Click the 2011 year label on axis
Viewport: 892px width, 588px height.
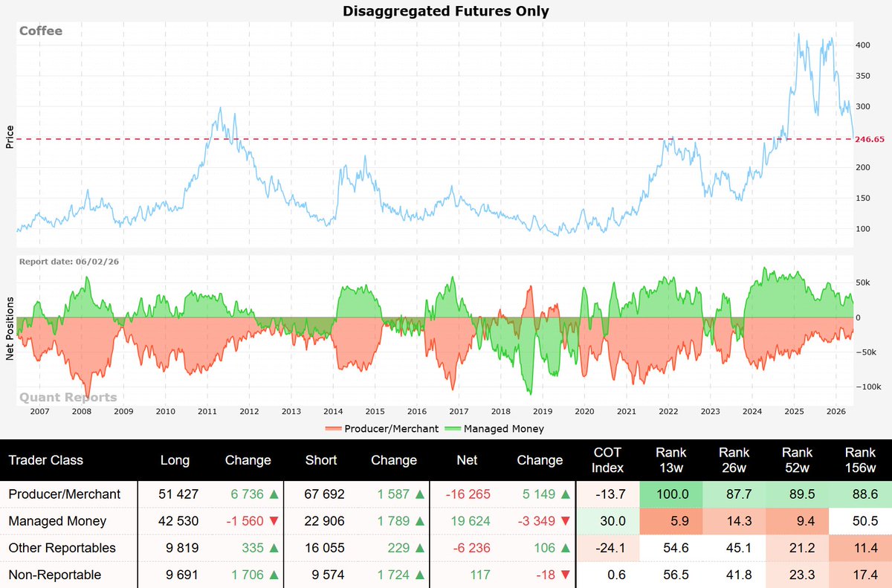click(207, 411)
